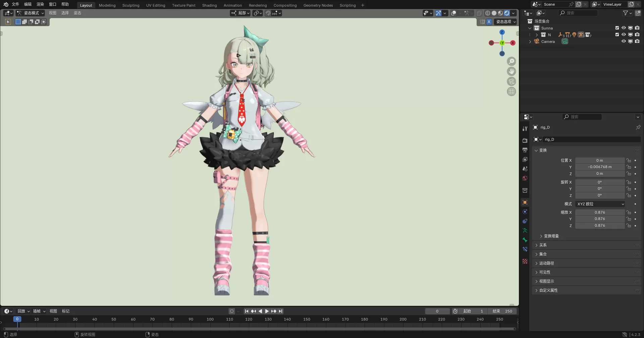
Task: Expand the Camera item in outliner
Action: [530, 41]
